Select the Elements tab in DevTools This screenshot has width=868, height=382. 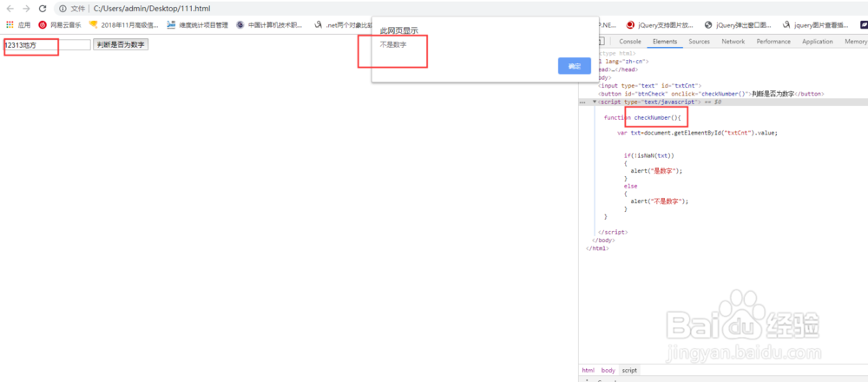665,42
